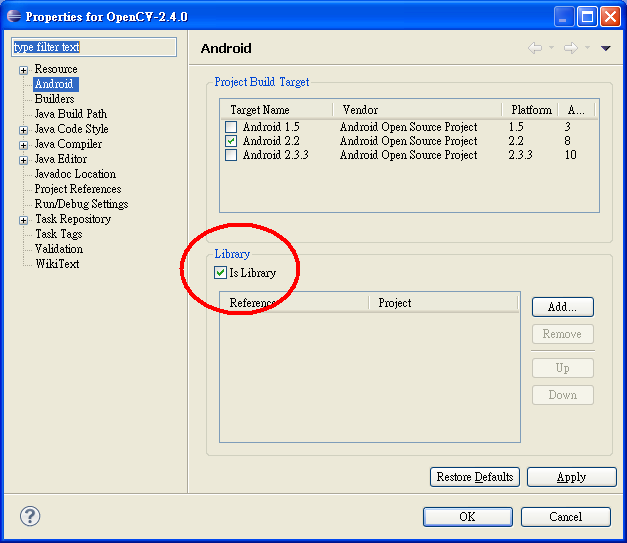The width and height of the screenshot is (627, 543).
Task: Sort by the Vendor column header
Action: tap(417, 110)
